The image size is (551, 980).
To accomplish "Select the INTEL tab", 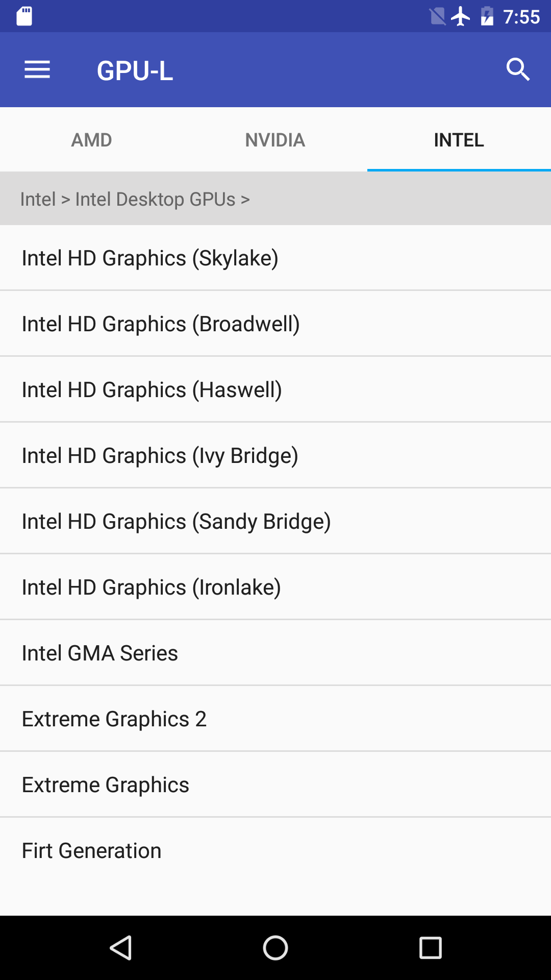I will tap(459, 139).
